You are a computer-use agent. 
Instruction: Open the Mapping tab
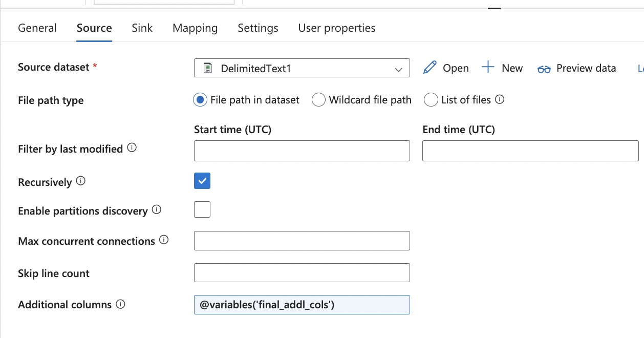tap(195, 28)
